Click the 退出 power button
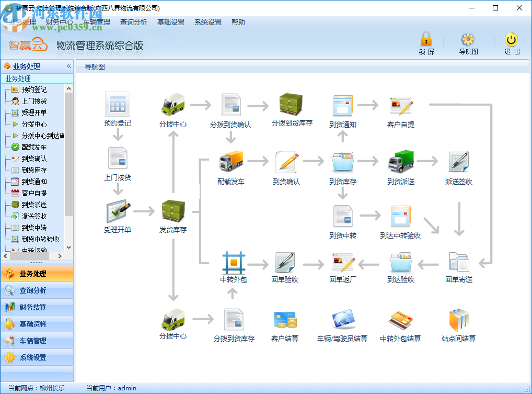 512,44
